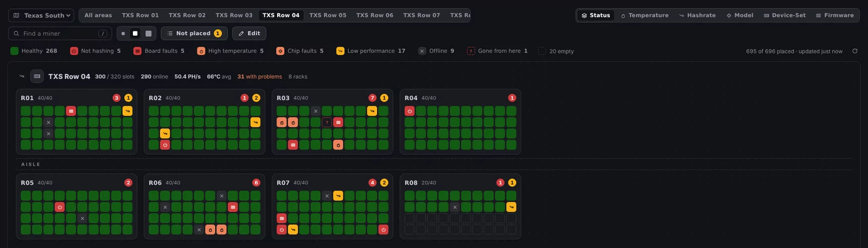Click red problem count badge on rack R05
868x248 pixels.
point(128,182)
